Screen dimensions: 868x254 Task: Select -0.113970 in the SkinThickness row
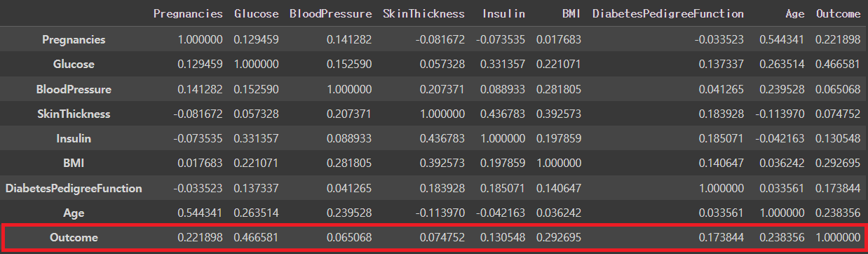tap(780, 114)
